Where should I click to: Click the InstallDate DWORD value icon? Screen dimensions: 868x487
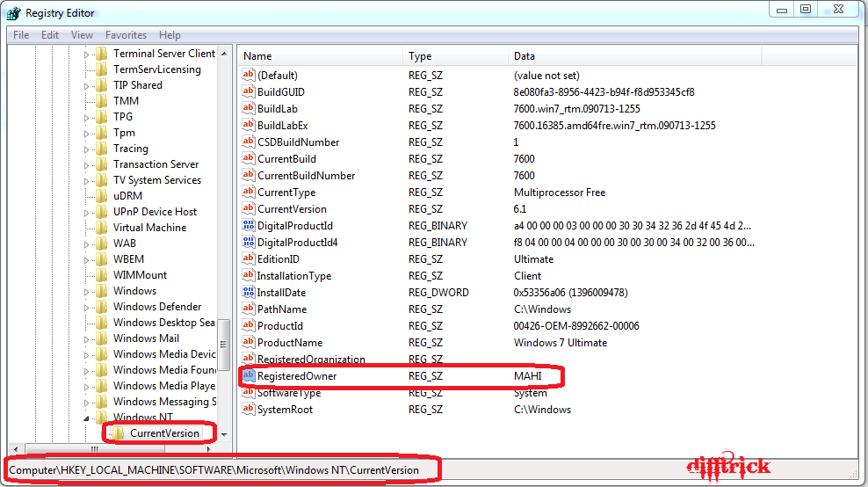point(249,292)
